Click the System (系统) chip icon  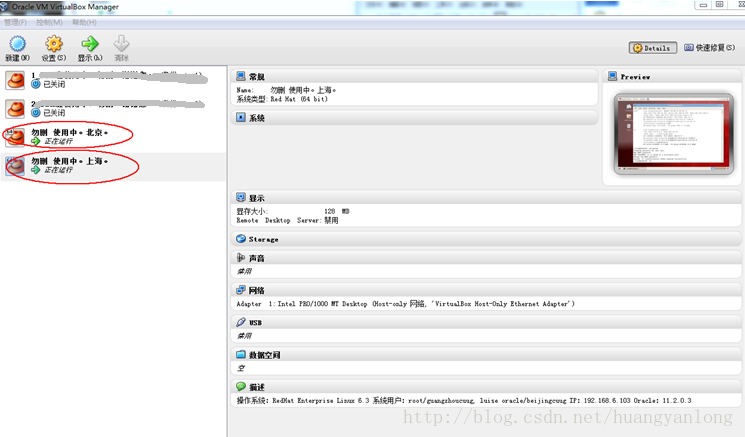pos(241,117)
